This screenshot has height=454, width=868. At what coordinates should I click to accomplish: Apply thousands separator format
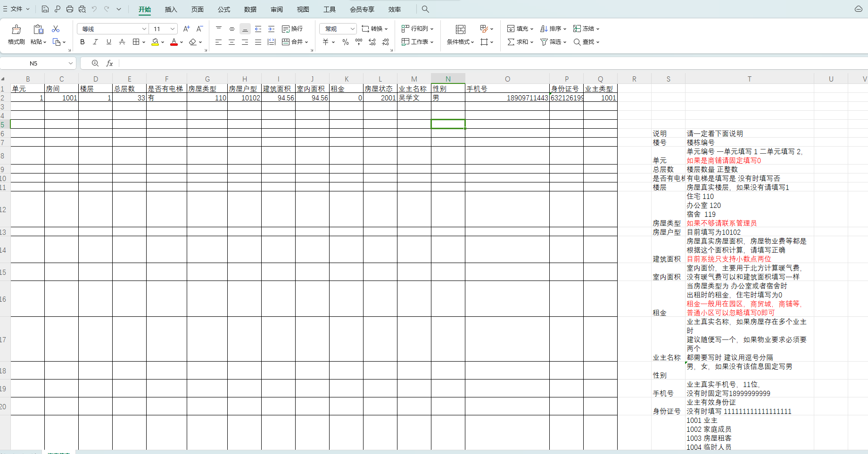tap(359, 42)
